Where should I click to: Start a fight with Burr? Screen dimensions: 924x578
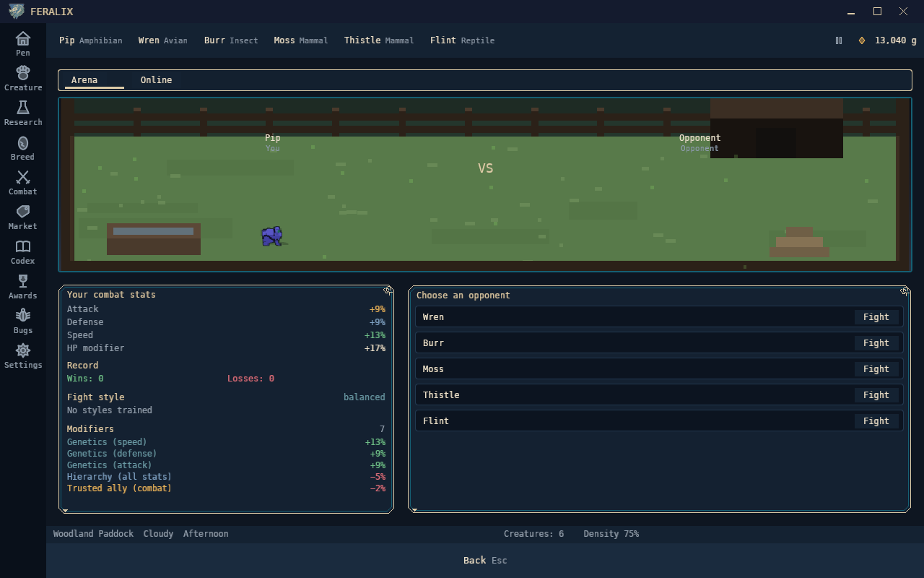876,343
